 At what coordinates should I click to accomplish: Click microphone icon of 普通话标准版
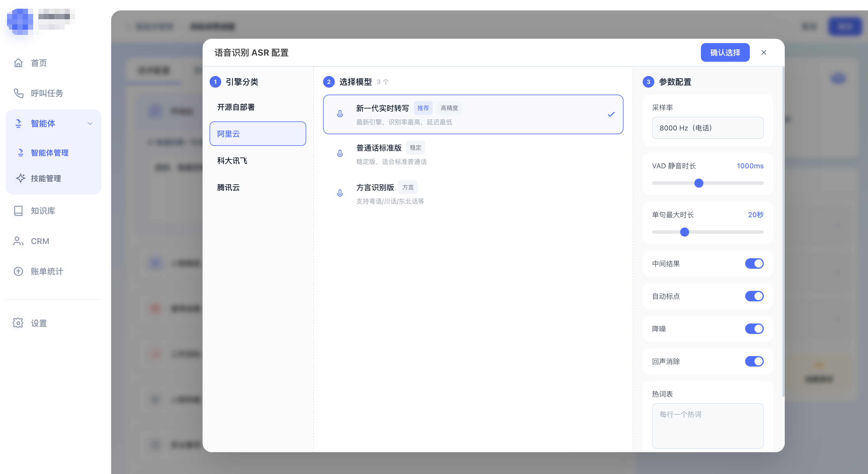[x=340, y=154]
